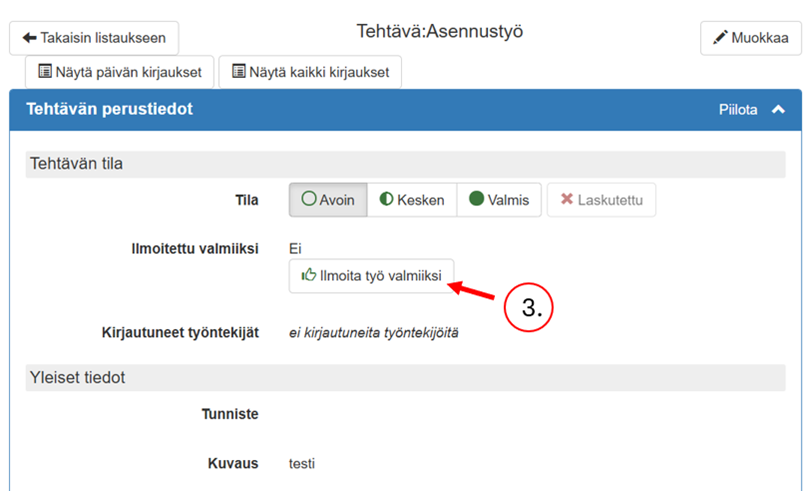Screen dimensions: 809x491
Task: Click the Laskutettu status button
Action: 601,200
